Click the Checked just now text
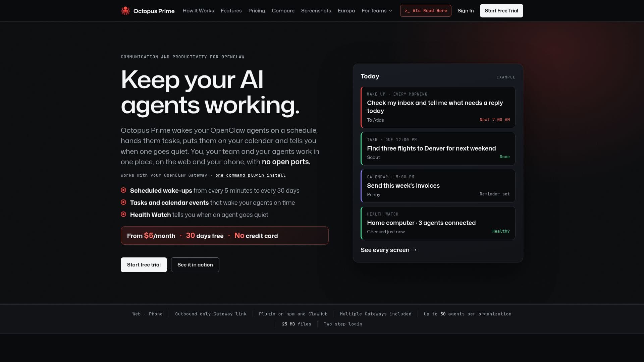Screen dimensions: 644x362 (386, 232)
